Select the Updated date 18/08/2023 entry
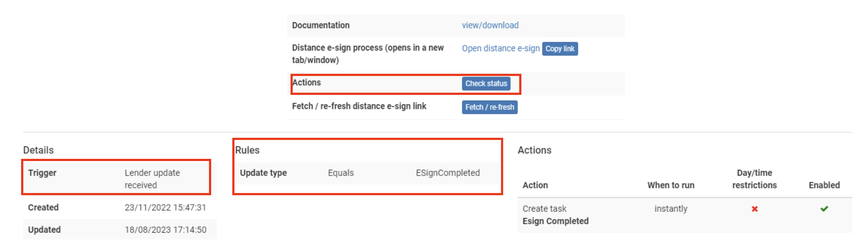 coord(166,230)
